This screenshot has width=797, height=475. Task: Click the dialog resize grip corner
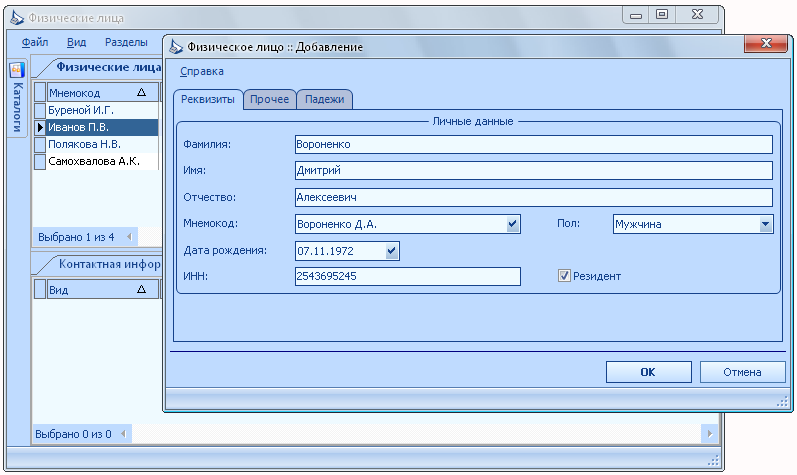tap(782, 402)
